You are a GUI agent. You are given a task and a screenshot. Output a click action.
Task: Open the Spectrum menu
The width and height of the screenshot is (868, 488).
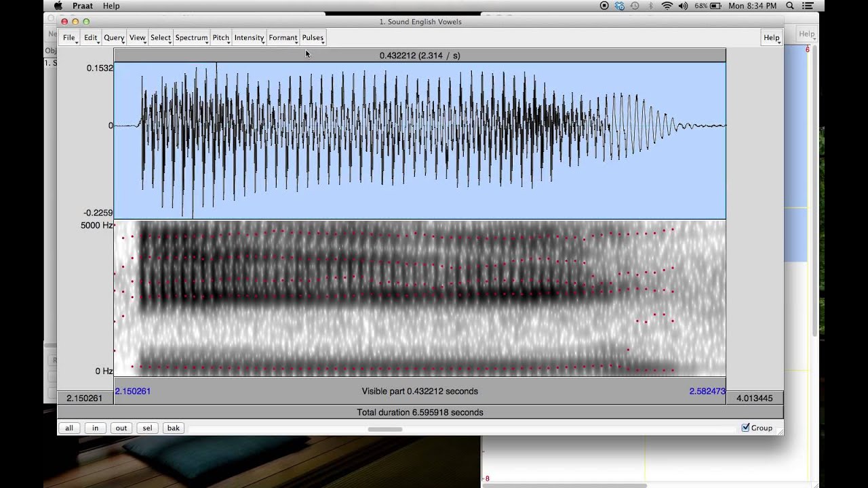[192, 38]
